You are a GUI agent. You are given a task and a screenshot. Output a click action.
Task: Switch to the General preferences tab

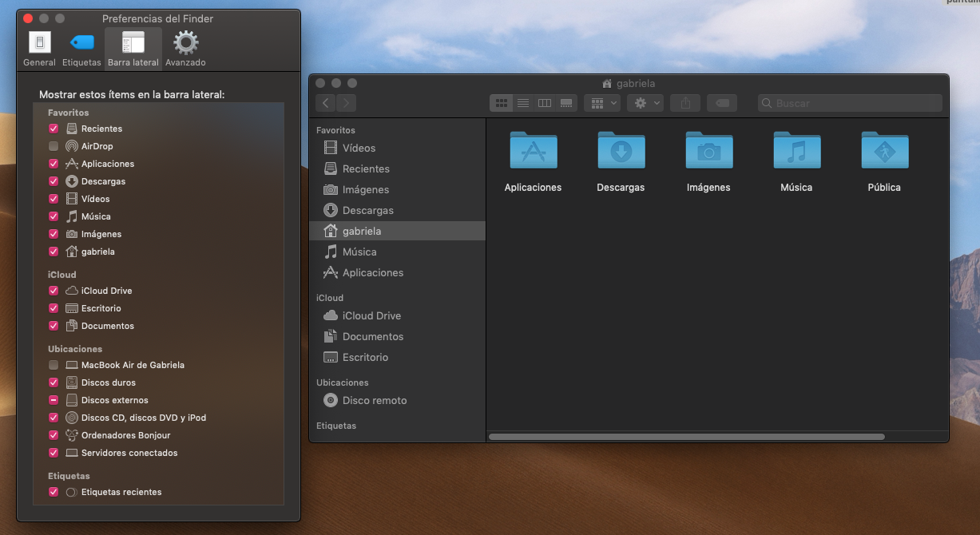pyautogui.click(x=40, y=49)
